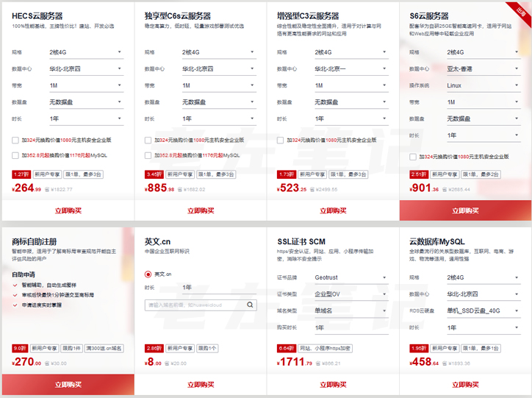Screen dimensions: 532x398
Task: Tick the 加324元 host security checkbox on HECS
Action: 15,140
